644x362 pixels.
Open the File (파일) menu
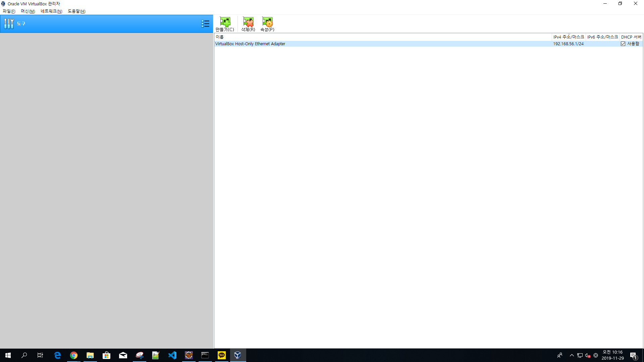[x=9, y=11]
